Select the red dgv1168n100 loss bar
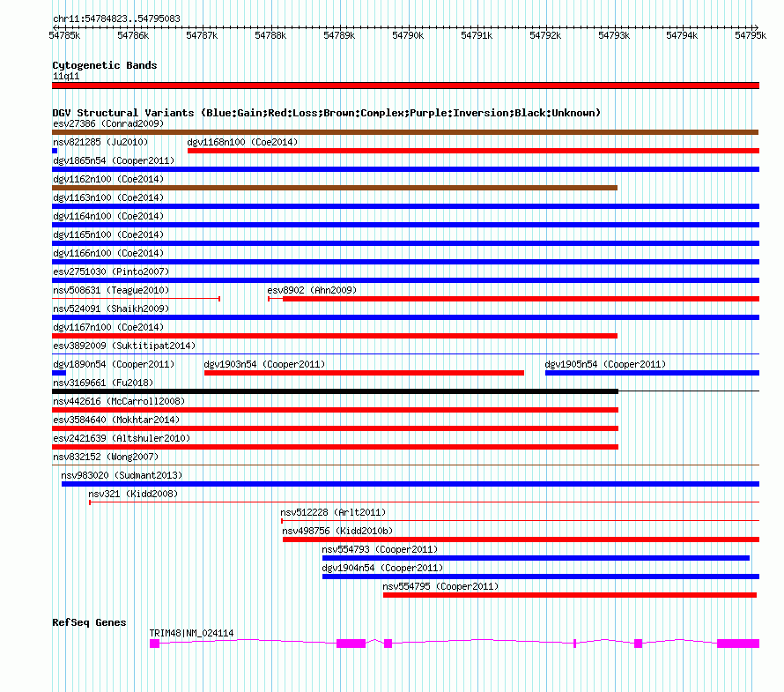The width and height of the screenshot is (784, 692). (x=474, y=151)
